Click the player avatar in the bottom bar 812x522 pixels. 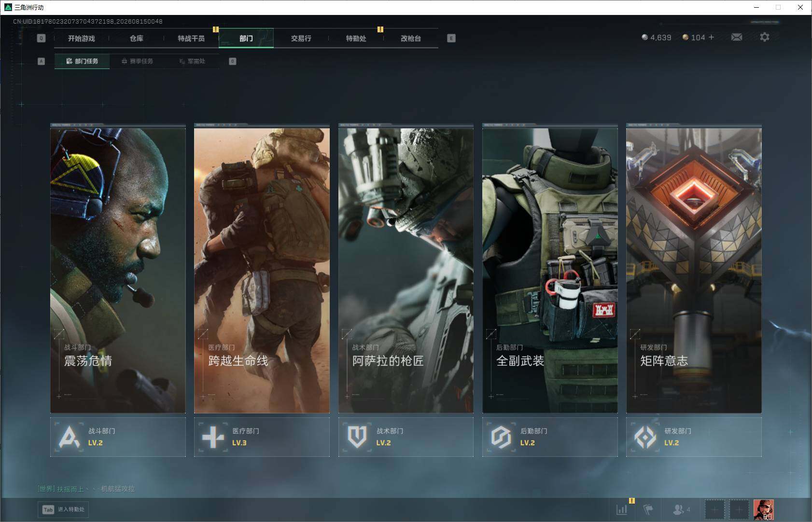point(764,509)
